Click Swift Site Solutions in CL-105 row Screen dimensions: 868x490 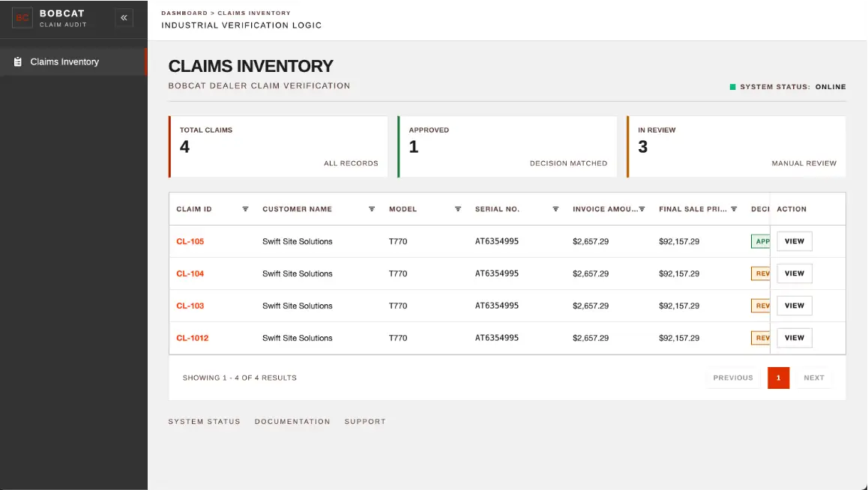[x=298, y=241]
